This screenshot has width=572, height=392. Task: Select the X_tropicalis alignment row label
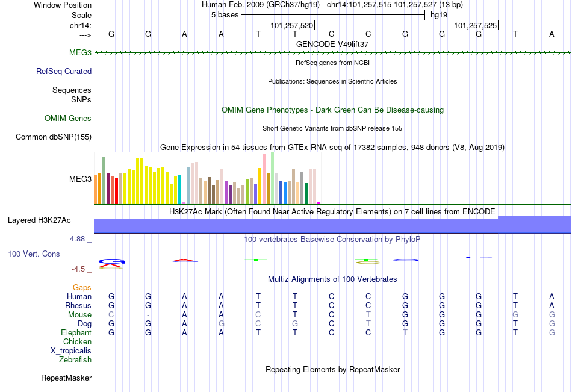71,351
